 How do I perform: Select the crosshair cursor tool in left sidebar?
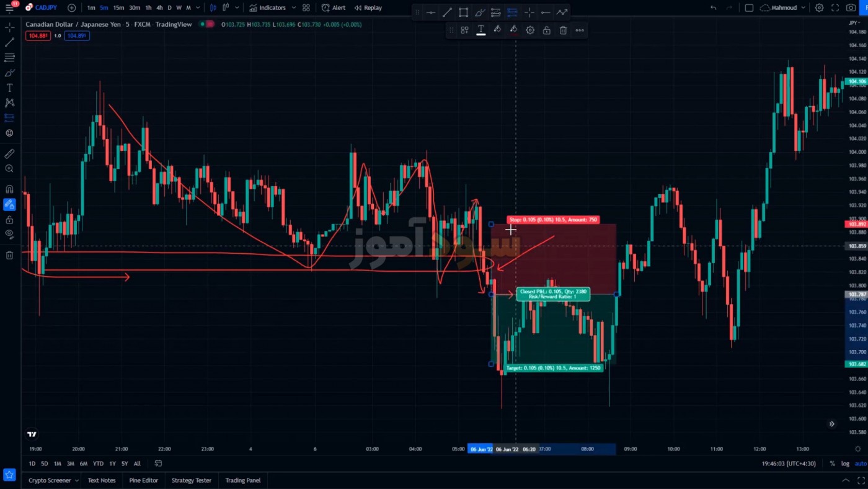(9, 27)
